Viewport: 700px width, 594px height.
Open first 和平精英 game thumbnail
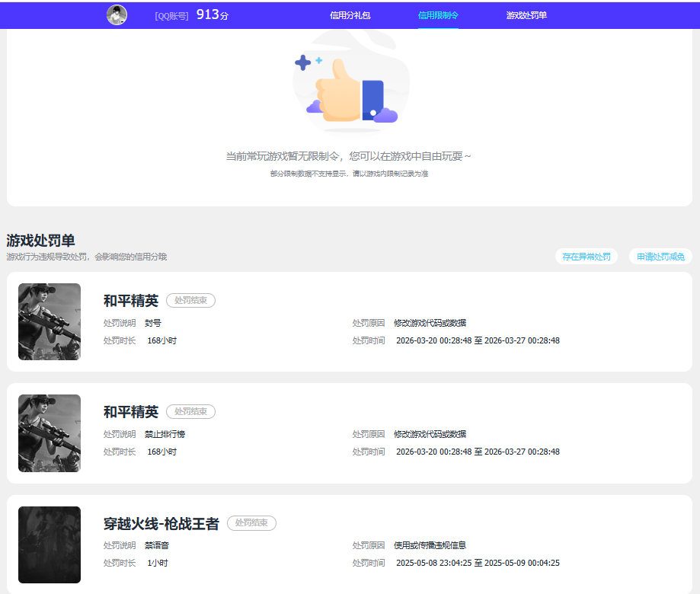coord(50,321)
